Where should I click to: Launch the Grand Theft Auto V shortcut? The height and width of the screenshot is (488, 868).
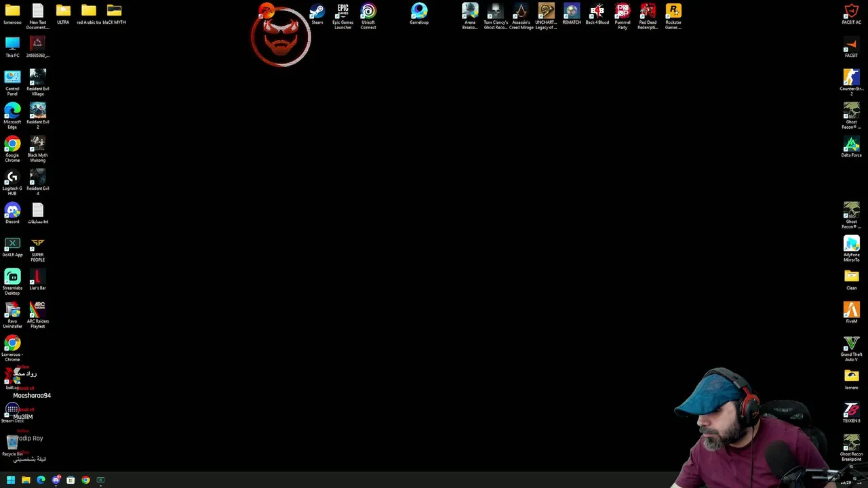[852, 349]
